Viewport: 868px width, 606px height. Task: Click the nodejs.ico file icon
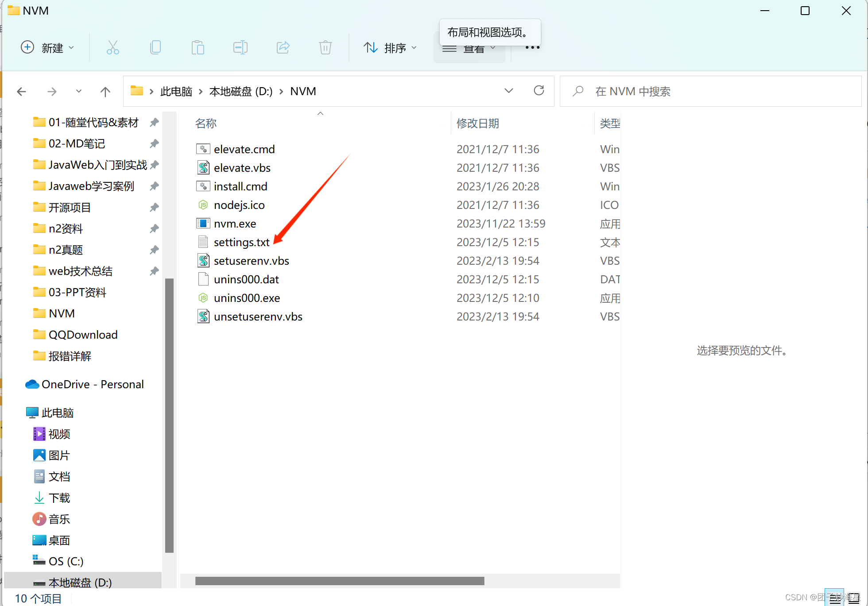[x=203, y=205]
